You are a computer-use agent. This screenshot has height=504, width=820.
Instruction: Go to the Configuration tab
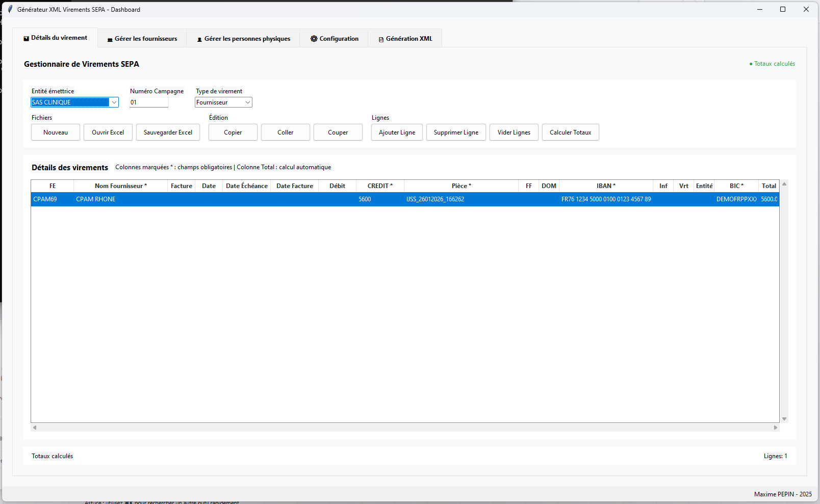(x=334, y=39)
